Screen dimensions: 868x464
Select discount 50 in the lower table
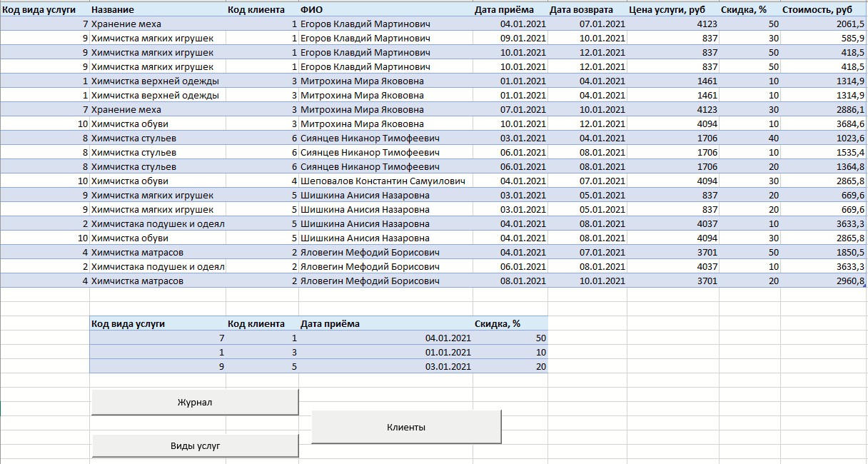point(510,338)
